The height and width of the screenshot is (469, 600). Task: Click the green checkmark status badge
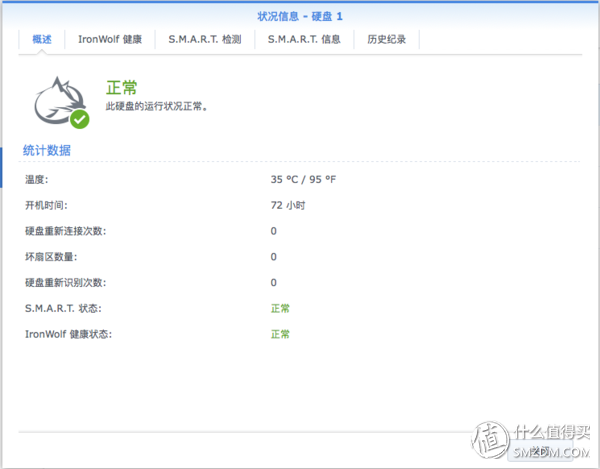[x=80, y=119]
